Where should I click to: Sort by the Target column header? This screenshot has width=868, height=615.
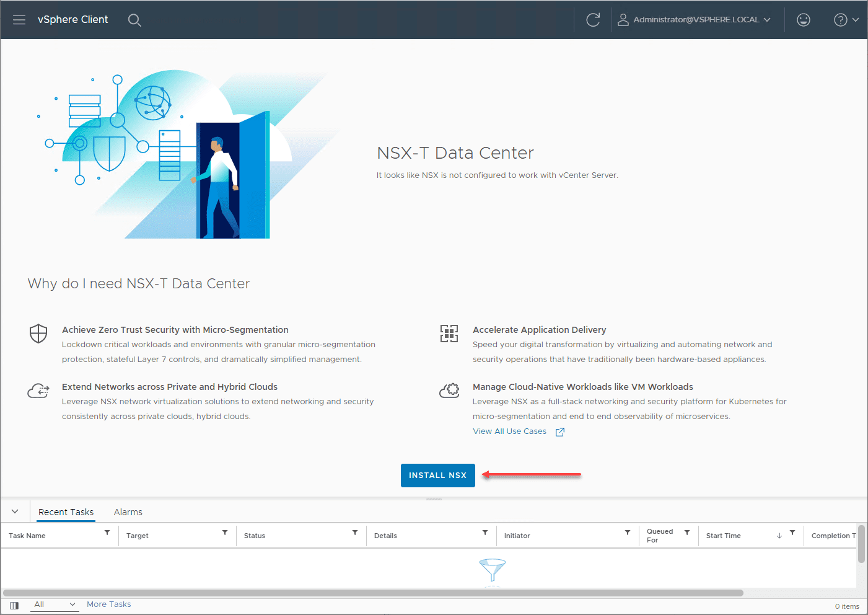click(138, 536)
